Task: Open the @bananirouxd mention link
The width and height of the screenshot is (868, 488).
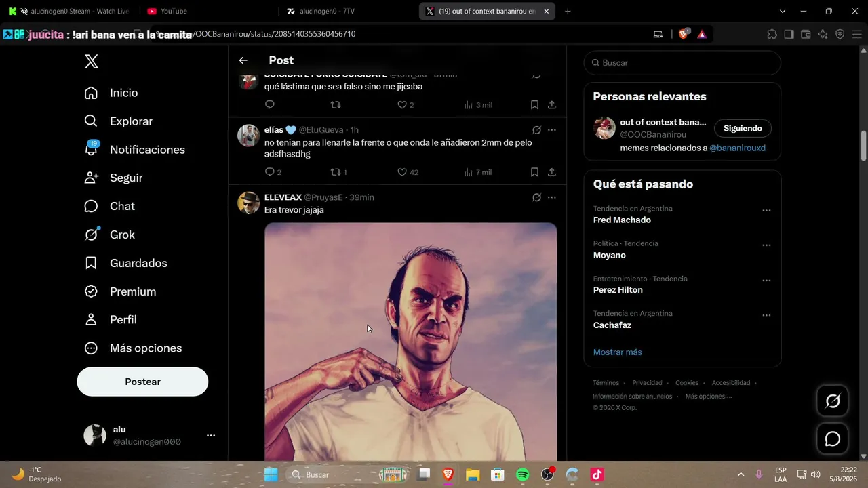Action: coord(737,148)
